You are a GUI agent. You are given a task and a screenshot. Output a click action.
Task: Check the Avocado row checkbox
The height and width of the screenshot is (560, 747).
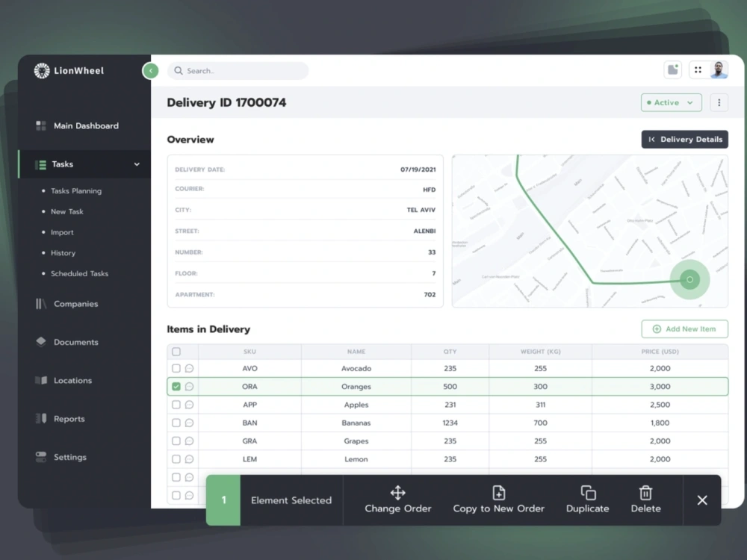click(176, 369)
